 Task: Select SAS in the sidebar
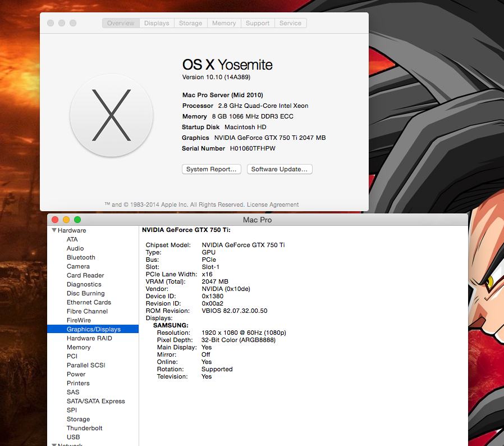pos(73,392)
